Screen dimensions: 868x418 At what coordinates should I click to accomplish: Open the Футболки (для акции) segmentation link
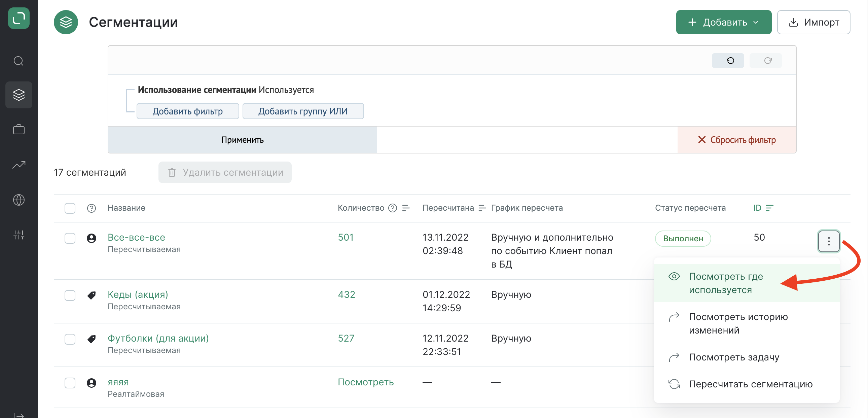[x=158, y=339]
